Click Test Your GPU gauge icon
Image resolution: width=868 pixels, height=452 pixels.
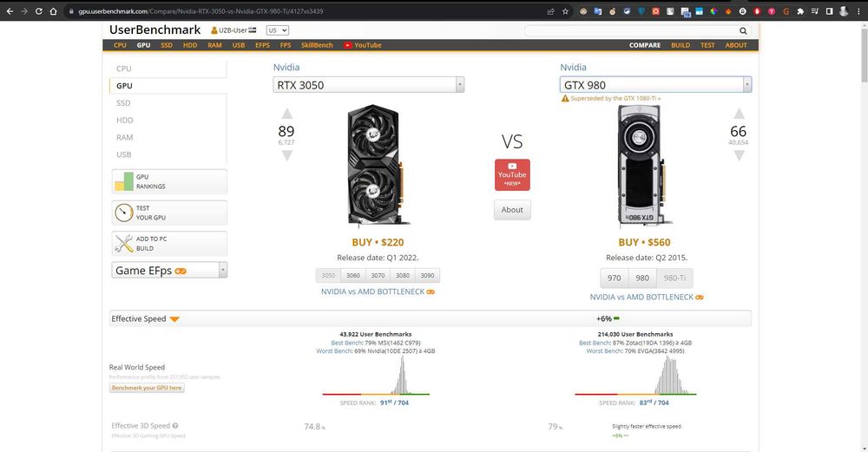point(124,213)
